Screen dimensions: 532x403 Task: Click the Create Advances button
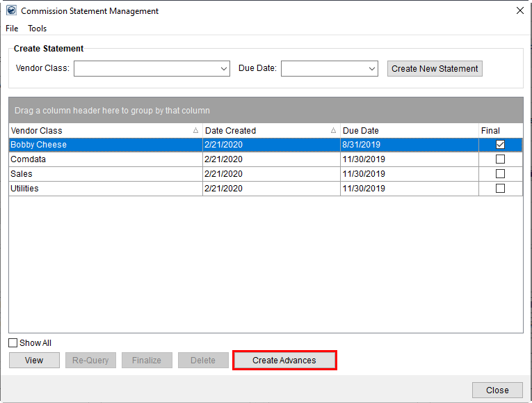[x=284, y=361]
